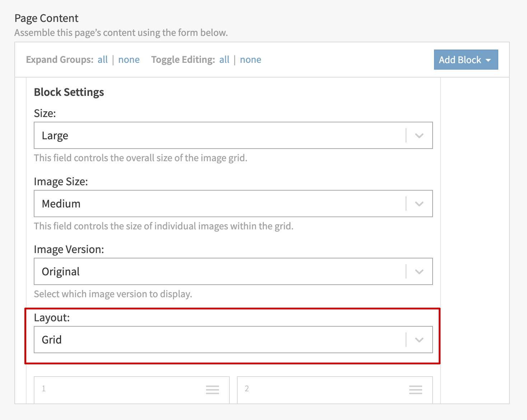Collapse groups with Expand Groups 'none' link

coord(129,60)
